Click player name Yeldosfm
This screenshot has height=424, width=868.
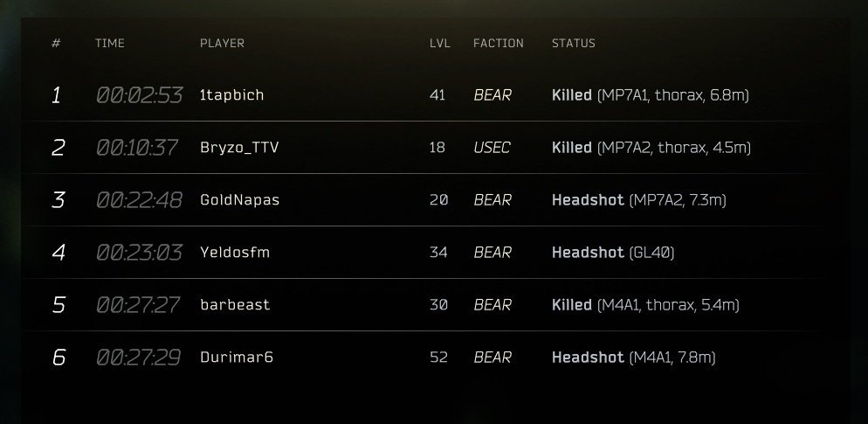coord(235,253)
